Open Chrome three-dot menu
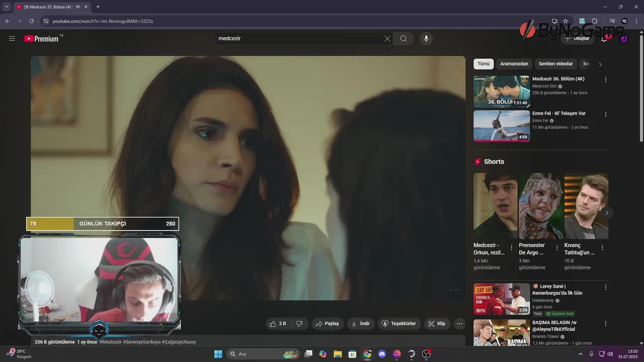 coord(636,21)
